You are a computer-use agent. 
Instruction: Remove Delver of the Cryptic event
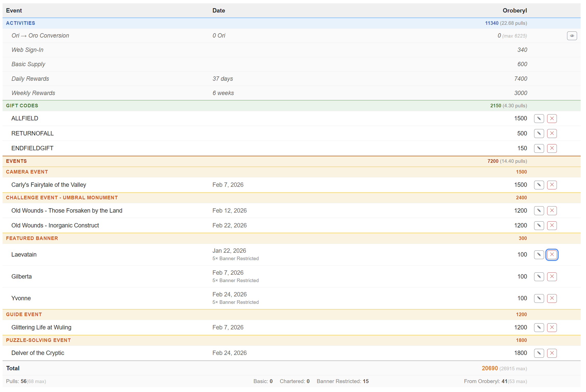pos(552,353)
